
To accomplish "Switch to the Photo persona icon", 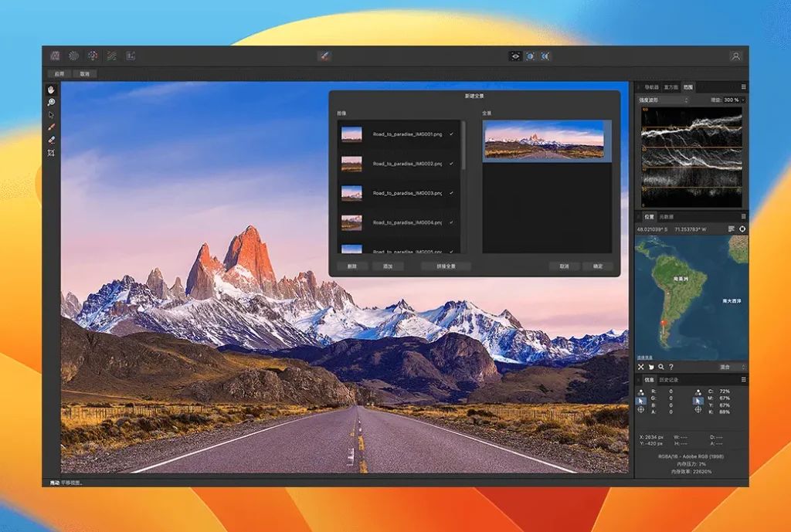I will pyautogui.click(x=55, y=56).
